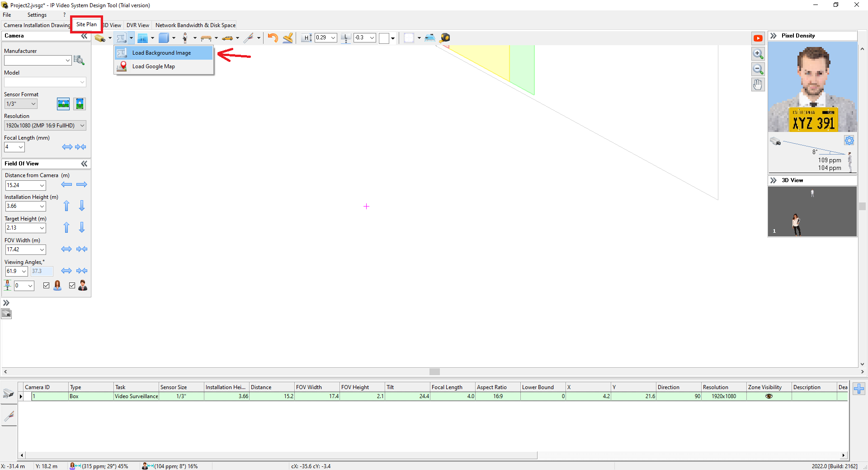868x470 pixels.
Task: Toggle zone visibility eye for camera 1
Action: (769, 396)
